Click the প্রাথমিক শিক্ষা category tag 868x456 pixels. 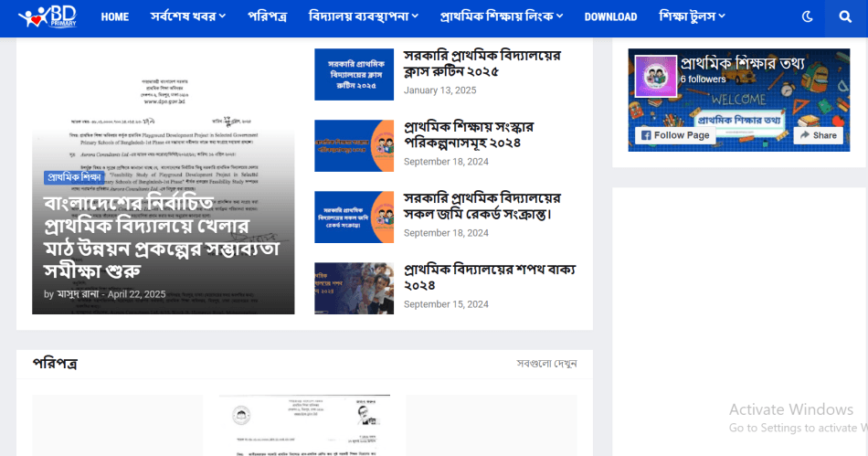(x=75, y=177)
